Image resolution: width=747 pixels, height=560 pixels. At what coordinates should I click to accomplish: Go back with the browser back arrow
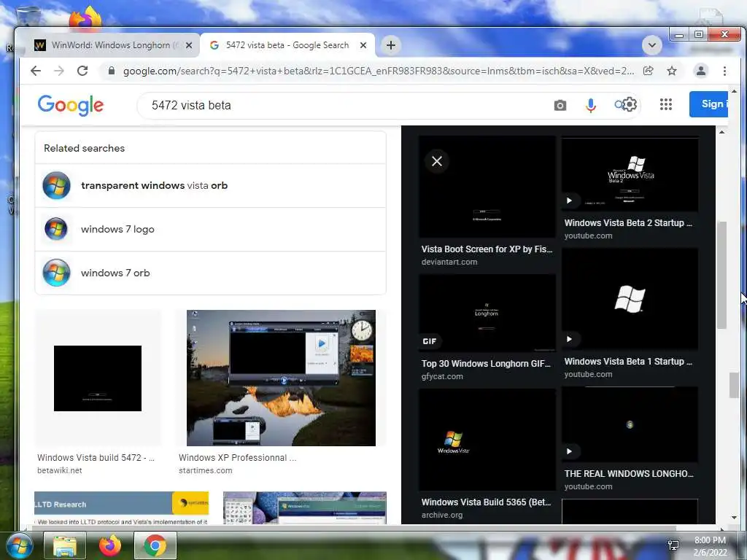click(x=36, y=71)
